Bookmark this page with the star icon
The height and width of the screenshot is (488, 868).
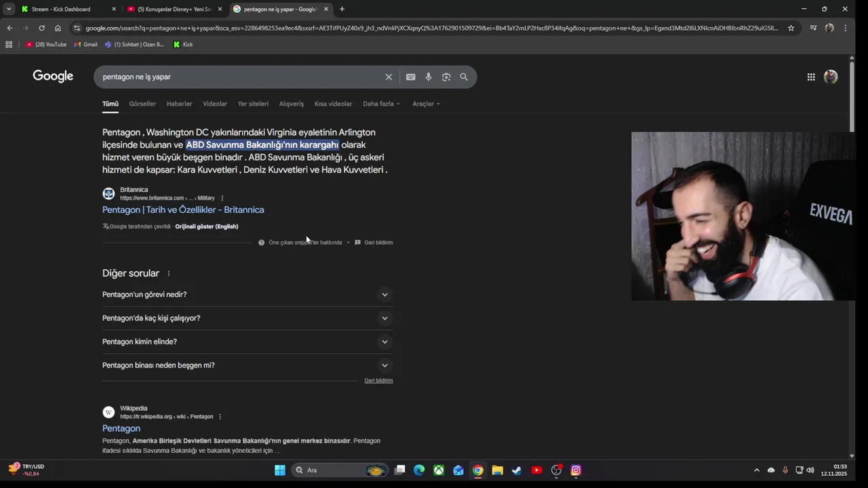click(x=791, y=28)
